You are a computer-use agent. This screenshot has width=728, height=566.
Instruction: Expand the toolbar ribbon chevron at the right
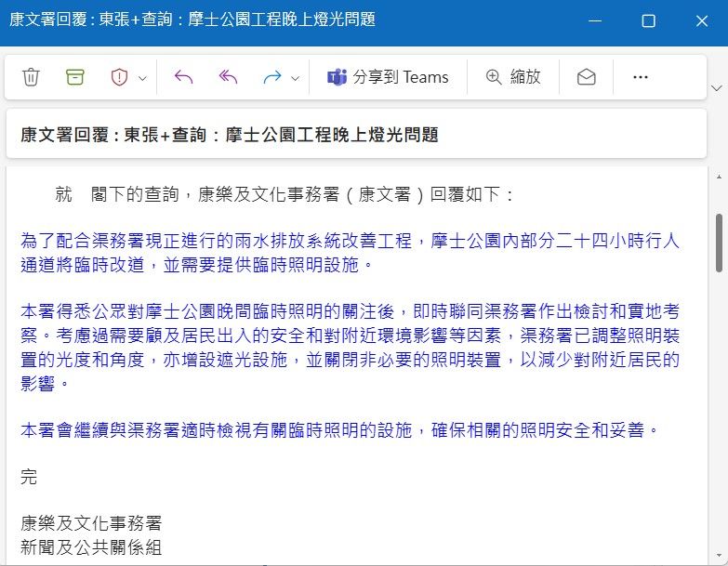click(x=716, y=87)
